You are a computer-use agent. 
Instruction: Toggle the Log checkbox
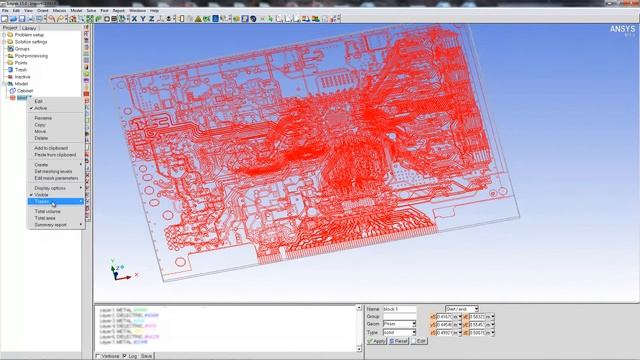point(124,356)
